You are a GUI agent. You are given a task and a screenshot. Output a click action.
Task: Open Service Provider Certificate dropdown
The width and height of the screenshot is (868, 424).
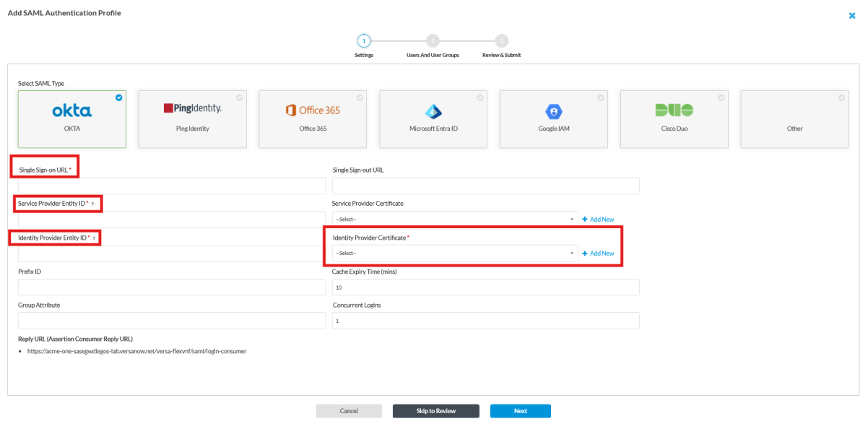click(455, 219)
